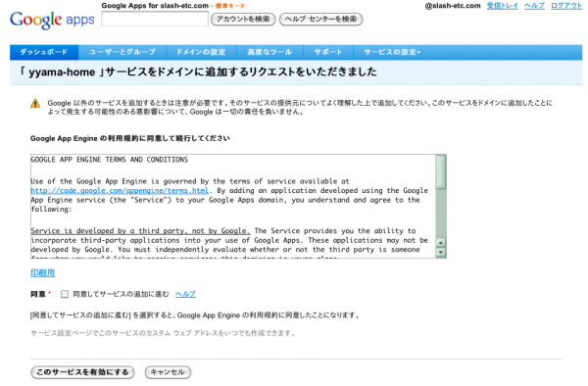This screenshot has height=386, width=588.
Task: Open the 高度なツール tab
Action: click(269, 52)
